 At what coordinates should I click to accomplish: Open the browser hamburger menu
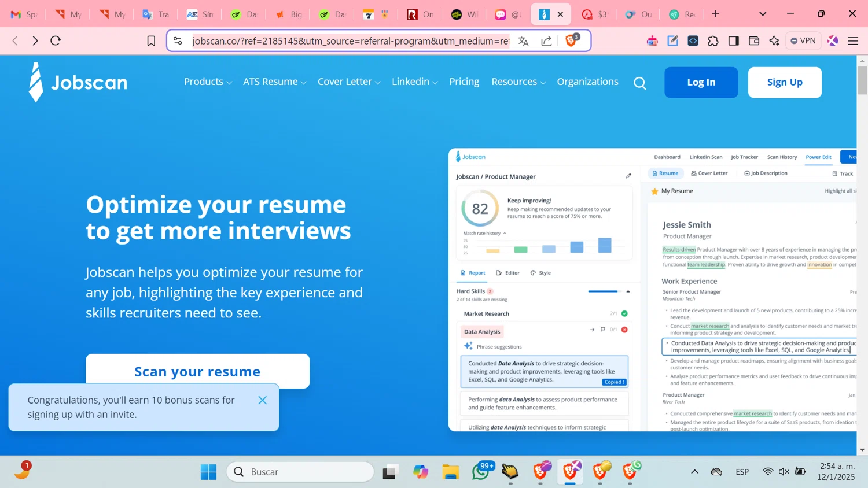(x=853, y=40)
